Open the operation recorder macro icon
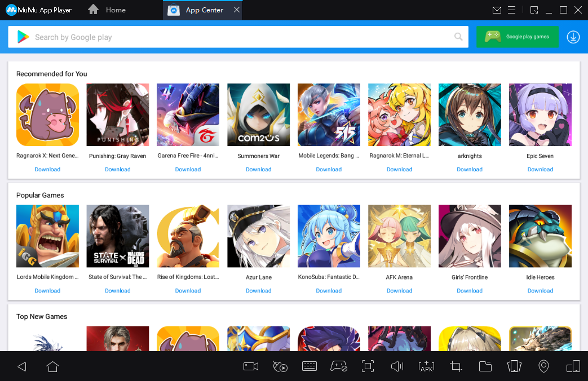This screenshot has height=381, width=588. click(x=280, y=366)
